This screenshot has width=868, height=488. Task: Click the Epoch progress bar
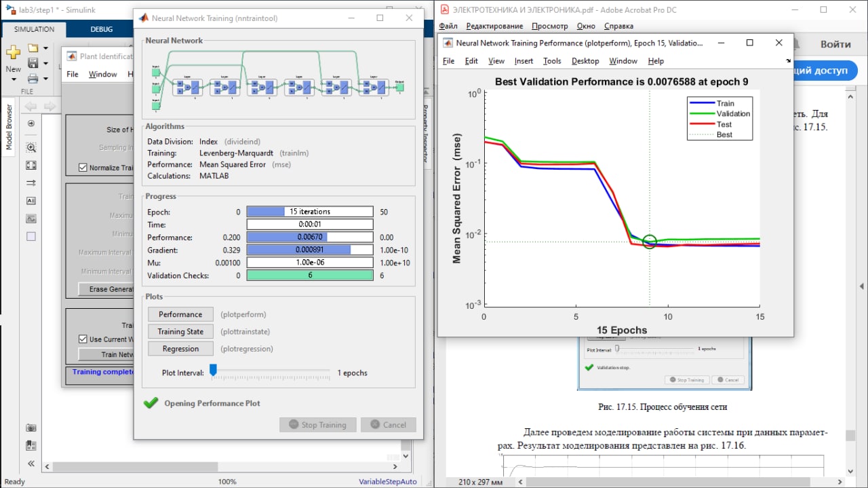310,212
